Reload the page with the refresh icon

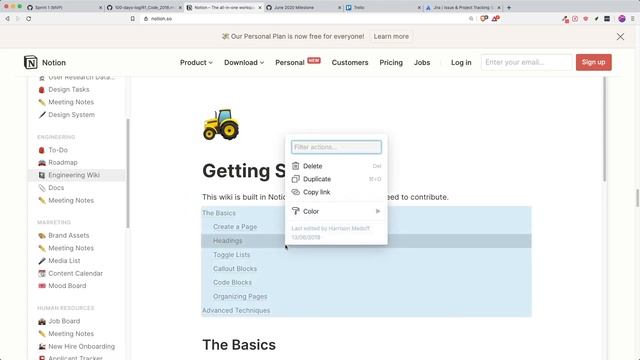[x=29, y=18]
